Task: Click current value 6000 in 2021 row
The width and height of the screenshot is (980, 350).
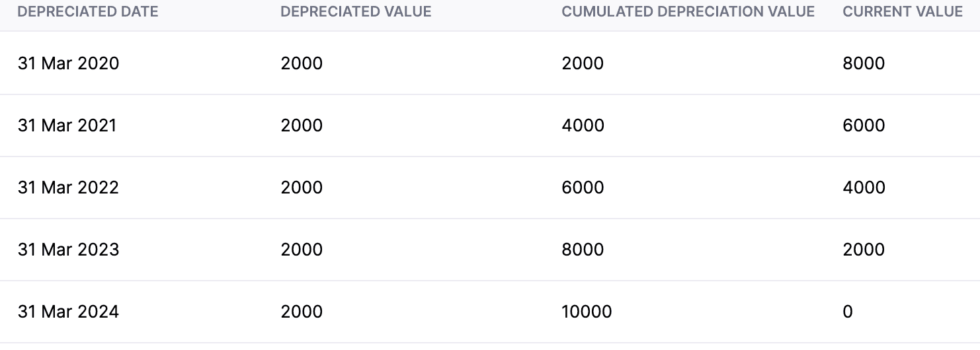Action: pyautogui.click(x=864, y=125)
